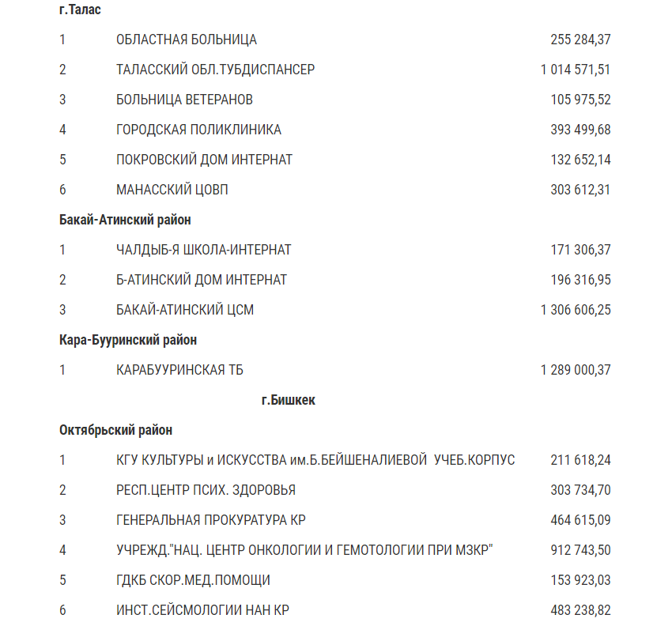672x626 pixels.
Task: Click the Бакай-Атинский район heading
Action: 125,220
